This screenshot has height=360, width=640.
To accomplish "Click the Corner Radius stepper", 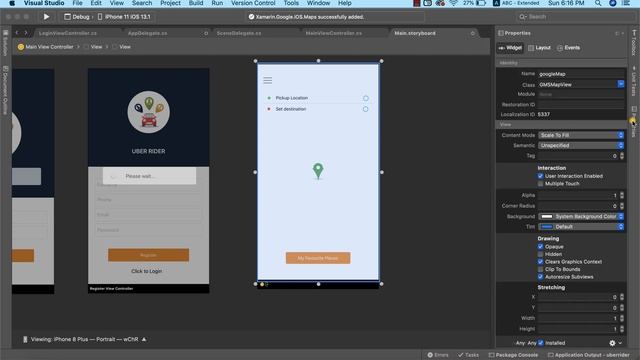I will [622, 206].
